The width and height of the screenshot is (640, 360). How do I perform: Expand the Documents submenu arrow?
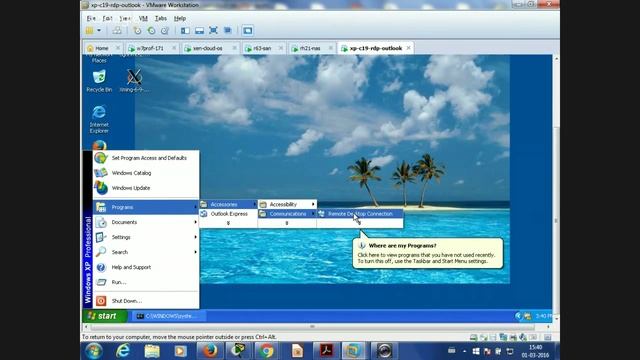[196, 222]
